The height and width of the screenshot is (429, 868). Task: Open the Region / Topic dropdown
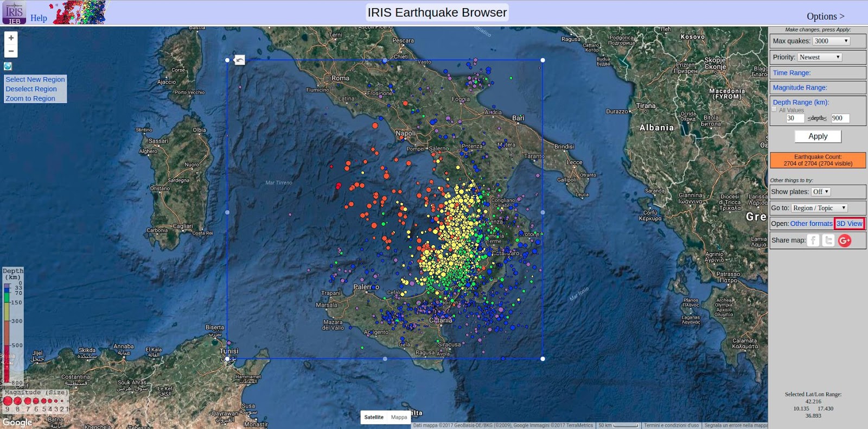[819, 208]
